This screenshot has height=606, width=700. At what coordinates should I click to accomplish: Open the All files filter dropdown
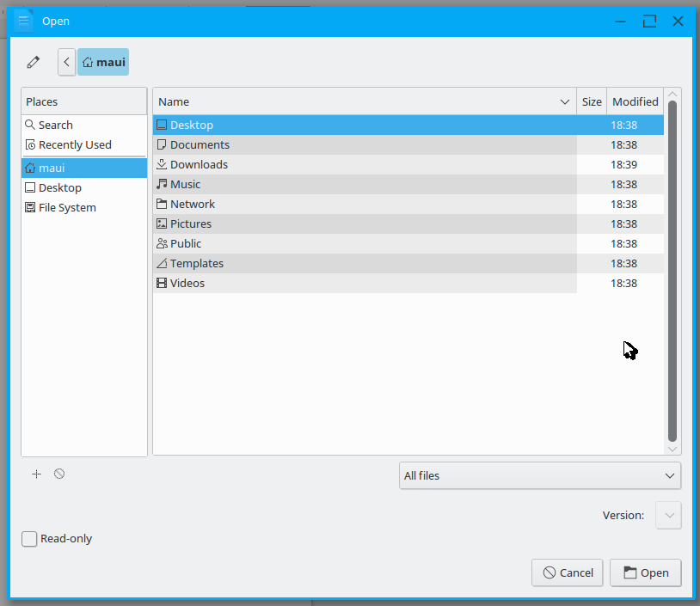point(540,475)
